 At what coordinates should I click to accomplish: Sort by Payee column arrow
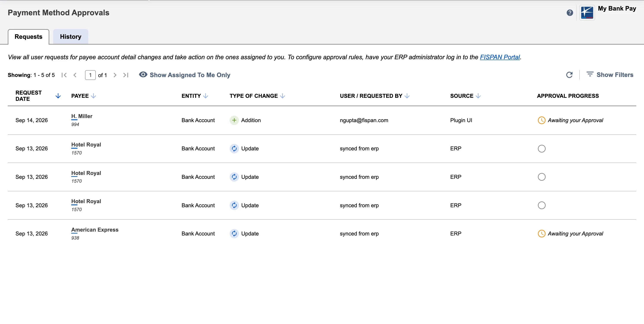tap(93, 96)
